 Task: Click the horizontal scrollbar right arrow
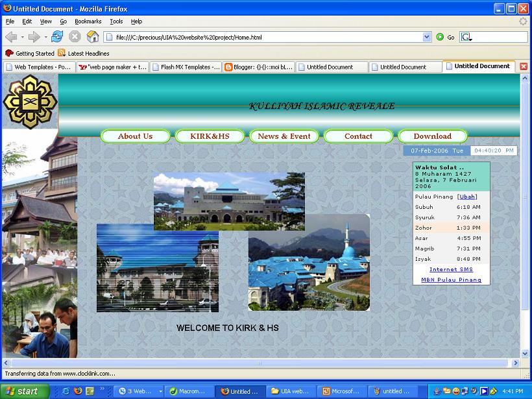click(516, 363)
